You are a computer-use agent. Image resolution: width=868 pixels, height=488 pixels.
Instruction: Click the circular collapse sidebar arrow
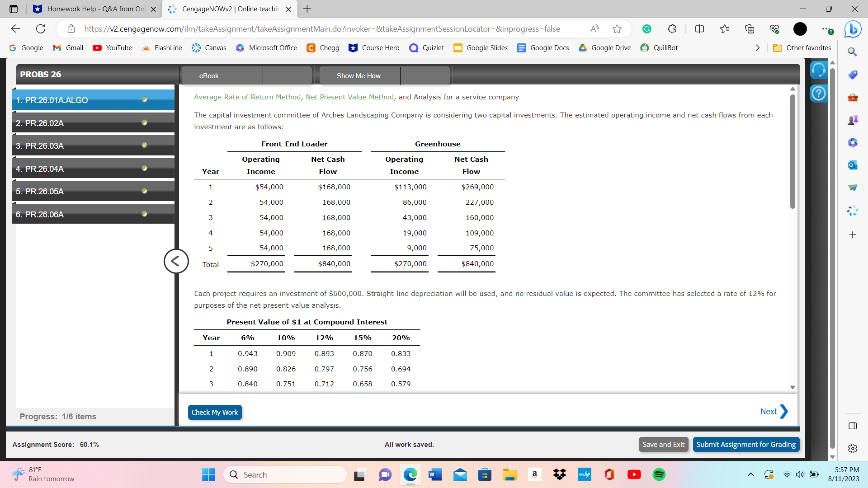tap(176, 261)
